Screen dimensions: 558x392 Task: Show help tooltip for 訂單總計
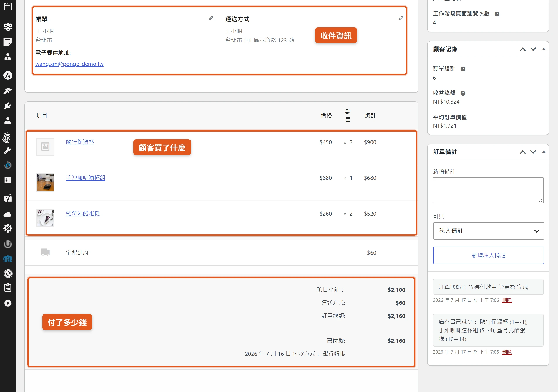click(463, 69)
